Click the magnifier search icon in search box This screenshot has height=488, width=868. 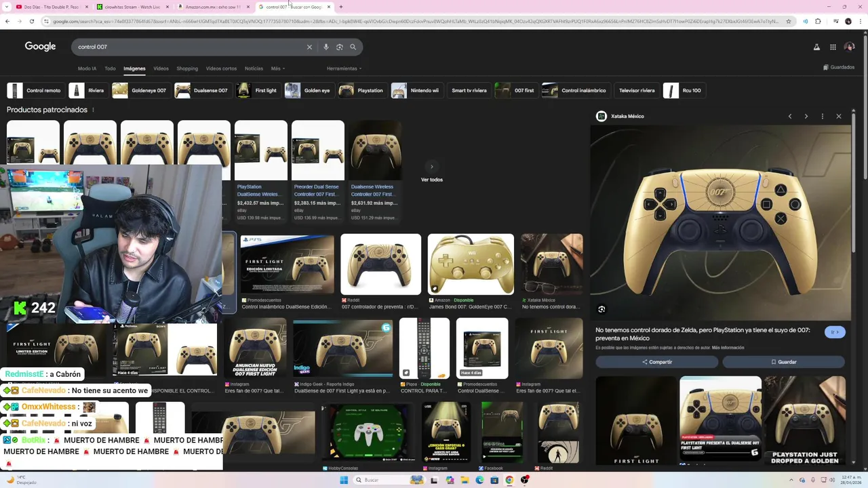coord(353,47)
